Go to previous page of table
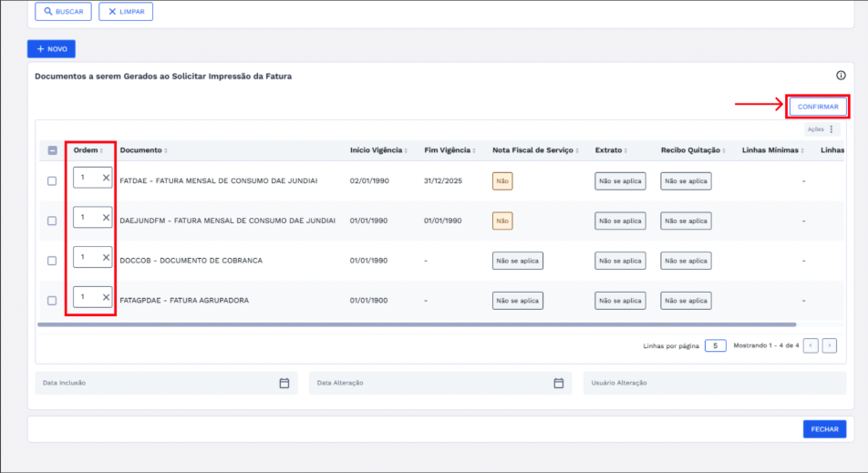Viewport: 868px width, 473px height. tap(811, 345)
